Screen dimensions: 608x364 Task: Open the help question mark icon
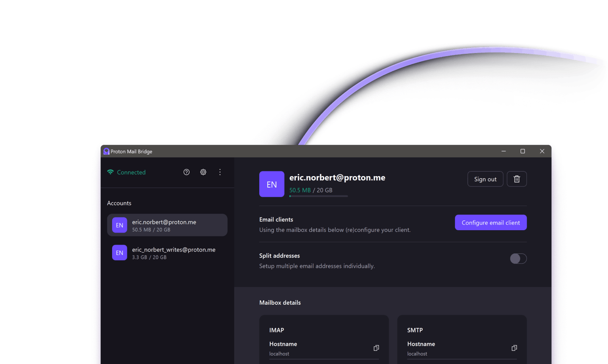click(186, 172)
